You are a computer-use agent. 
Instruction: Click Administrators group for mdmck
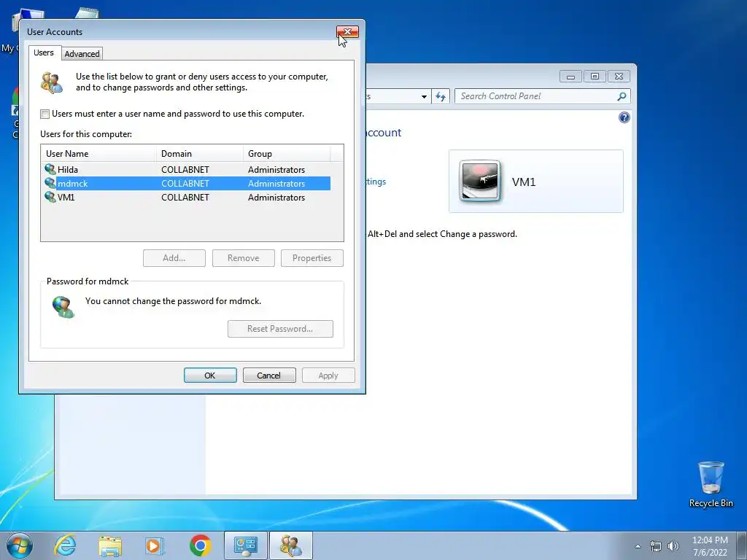pyautogui.click(x=276, y=183)
